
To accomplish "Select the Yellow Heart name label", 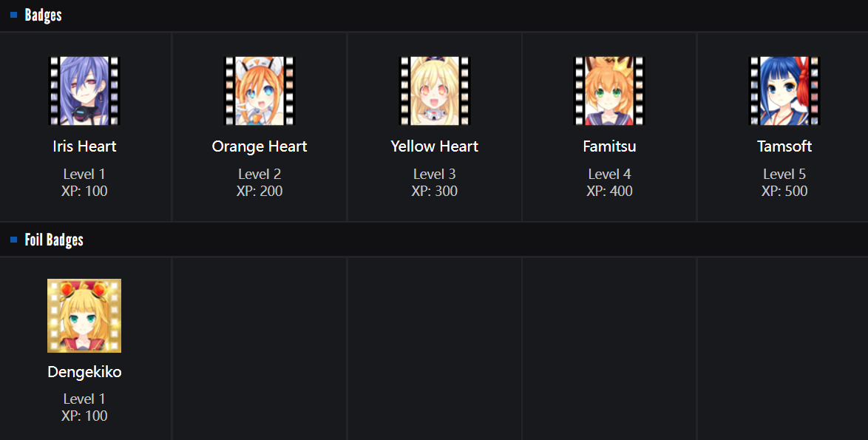I will (435, 146).
